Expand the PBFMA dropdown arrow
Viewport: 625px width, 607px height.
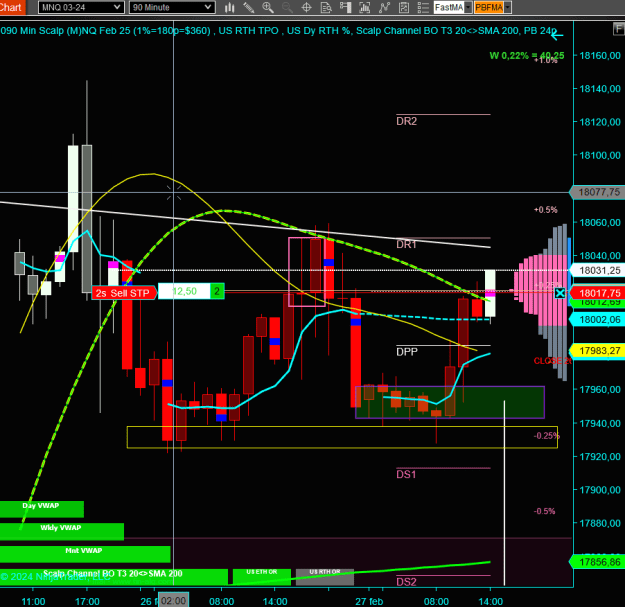click(x=507, y=7)
